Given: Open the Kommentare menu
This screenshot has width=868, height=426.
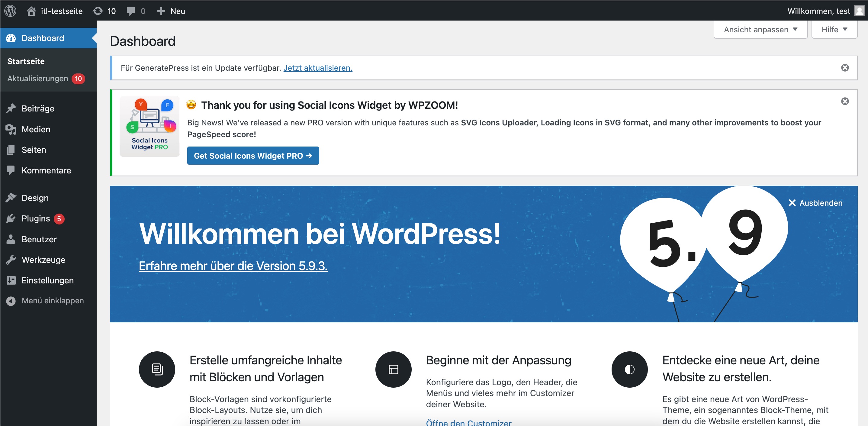Looking at the screenshot, I should click(48, 170).
